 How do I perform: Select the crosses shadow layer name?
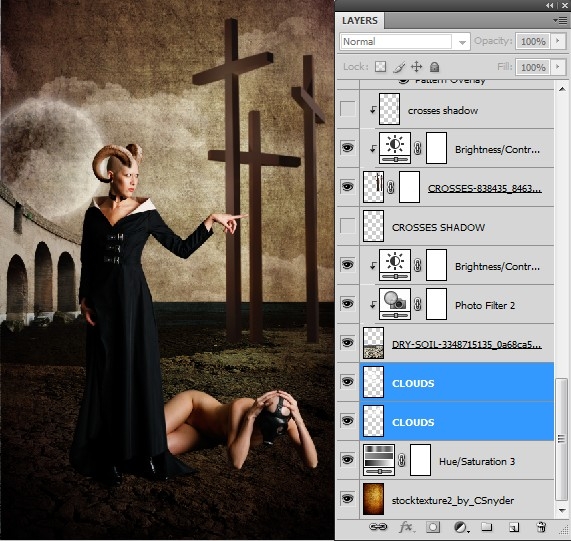click(x=443, y=111)
